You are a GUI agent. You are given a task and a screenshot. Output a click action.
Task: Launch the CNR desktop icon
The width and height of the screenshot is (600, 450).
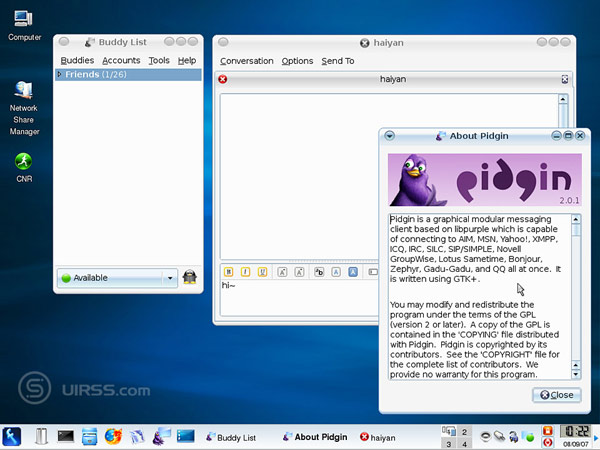[x=24, y=161]
